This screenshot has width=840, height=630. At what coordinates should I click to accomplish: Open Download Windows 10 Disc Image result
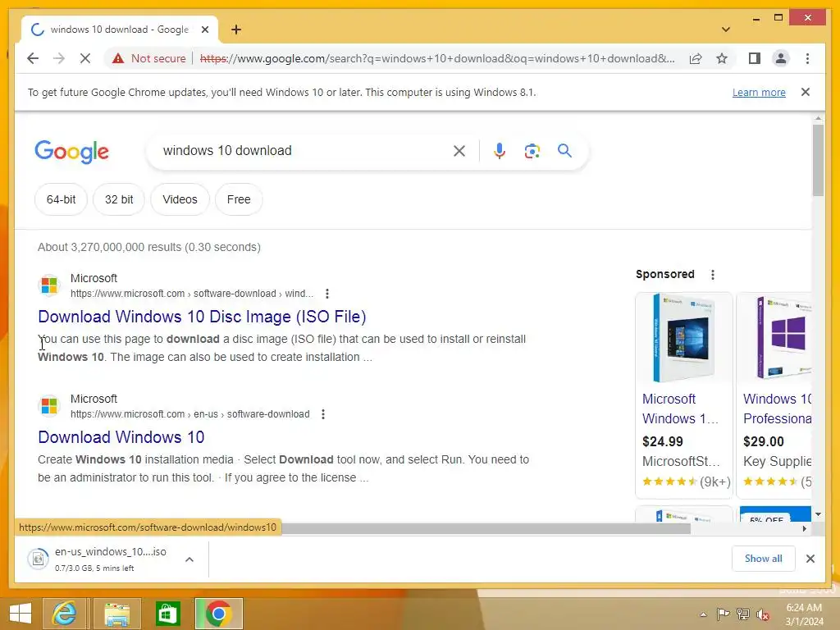pyautogui.click(x=202, y=317)
